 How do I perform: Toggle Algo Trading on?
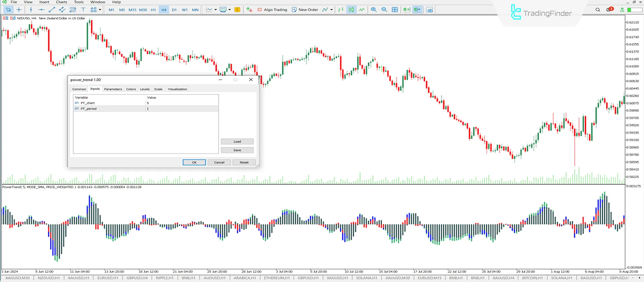pyautogui.click(x=272, y=10)
